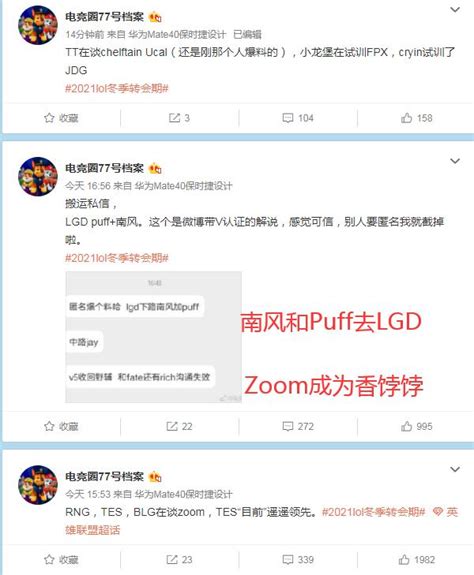The image size is (474, 575).
Task: Favorite the first post with the star icon
Action: [x=61, y=118]
